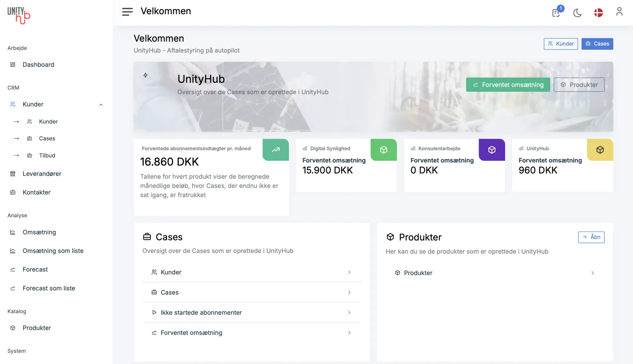This screenshot has width=633, height=364.
Task: Click the green trending-up revenue icon
Action: [276, 150]
